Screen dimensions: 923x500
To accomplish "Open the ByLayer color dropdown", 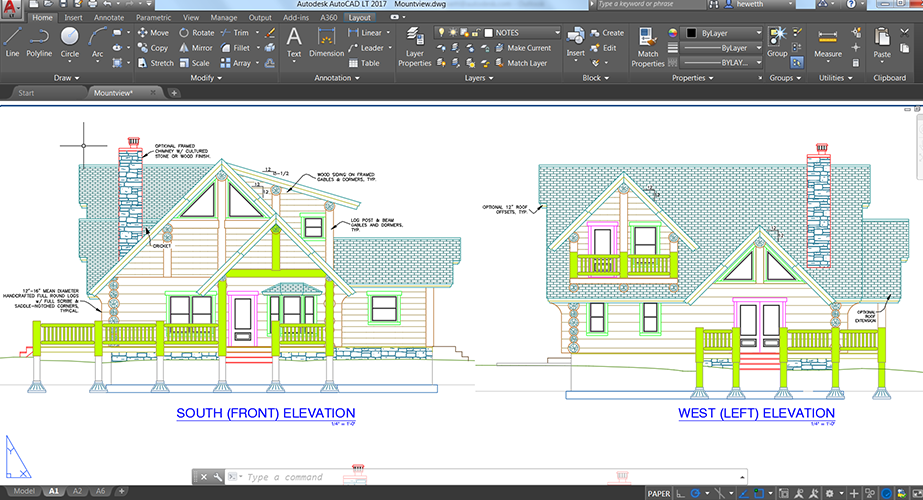I will coord(721,33).
